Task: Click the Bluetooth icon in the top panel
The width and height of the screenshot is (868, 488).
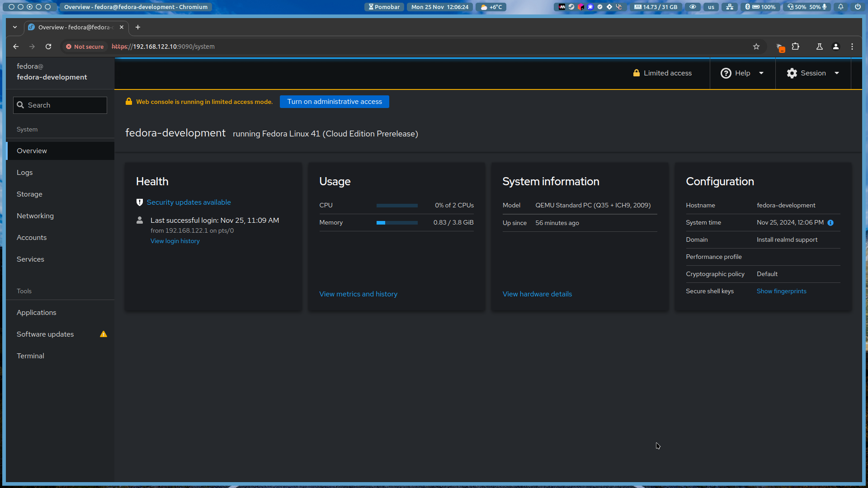Action: pyautogui.click(x=747, y=7)
